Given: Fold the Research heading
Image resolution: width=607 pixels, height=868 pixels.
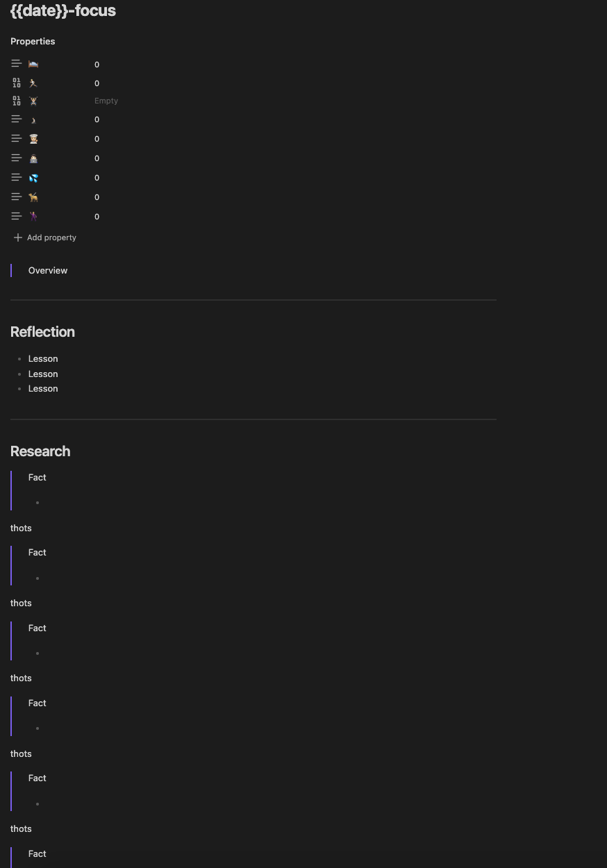Looking at the screenshot, I should coord(40,451).
